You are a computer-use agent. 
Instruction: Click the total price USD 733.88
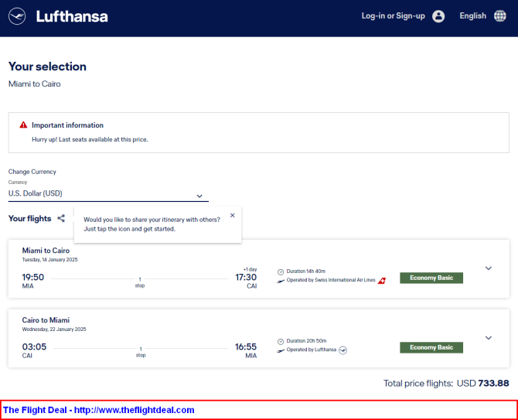482,384
